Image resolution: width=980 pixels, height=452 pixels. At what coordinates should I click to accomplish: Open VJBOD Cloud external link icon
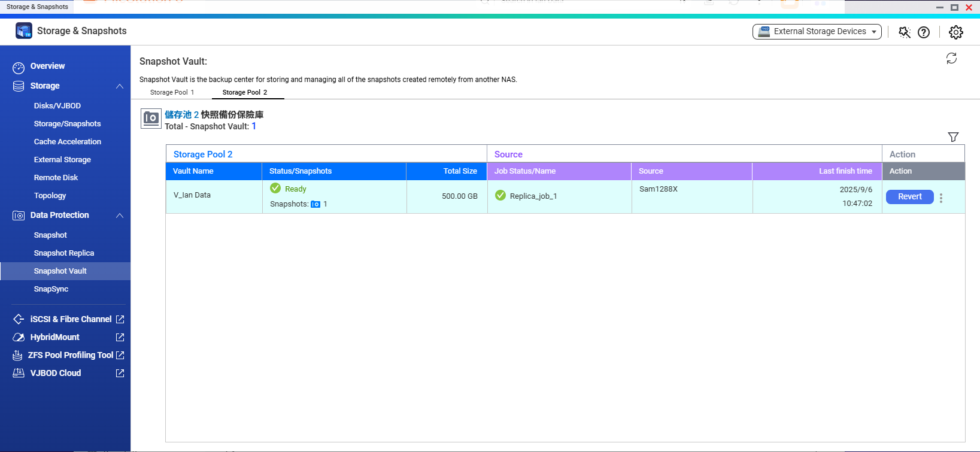pyautogui.click(x=120, y=373)
